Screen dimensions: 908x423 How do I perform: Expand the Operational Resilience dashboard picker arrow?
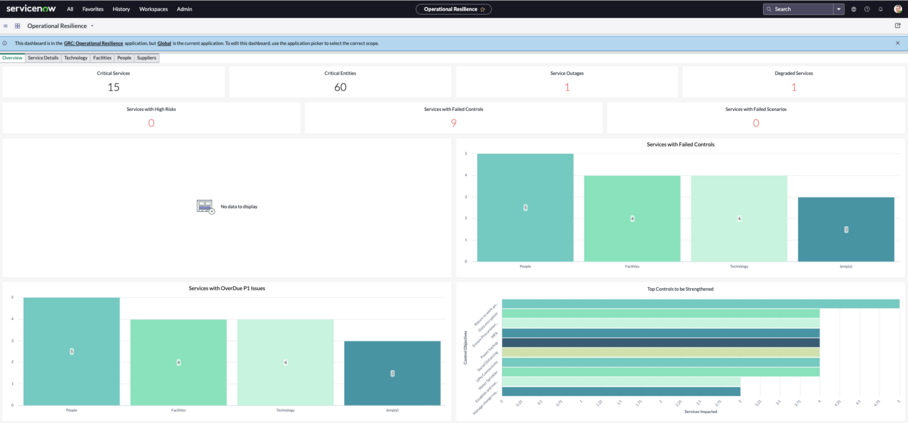92,26
